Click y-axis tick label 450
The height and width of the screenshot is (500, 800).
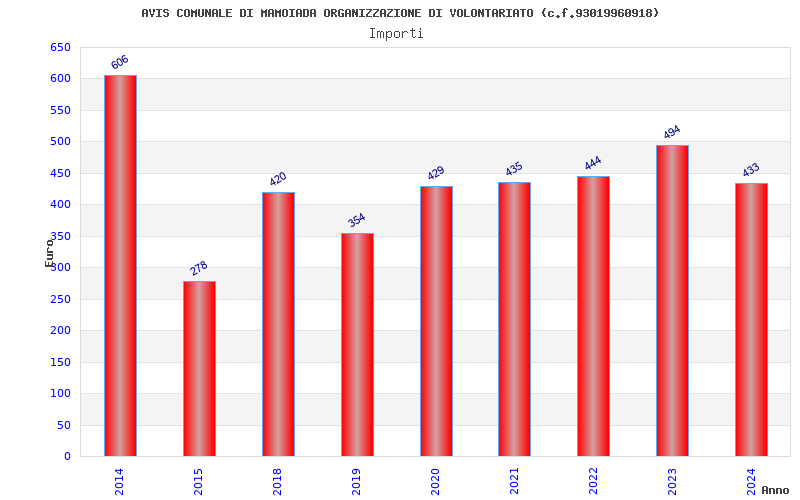tap(60, 173)
